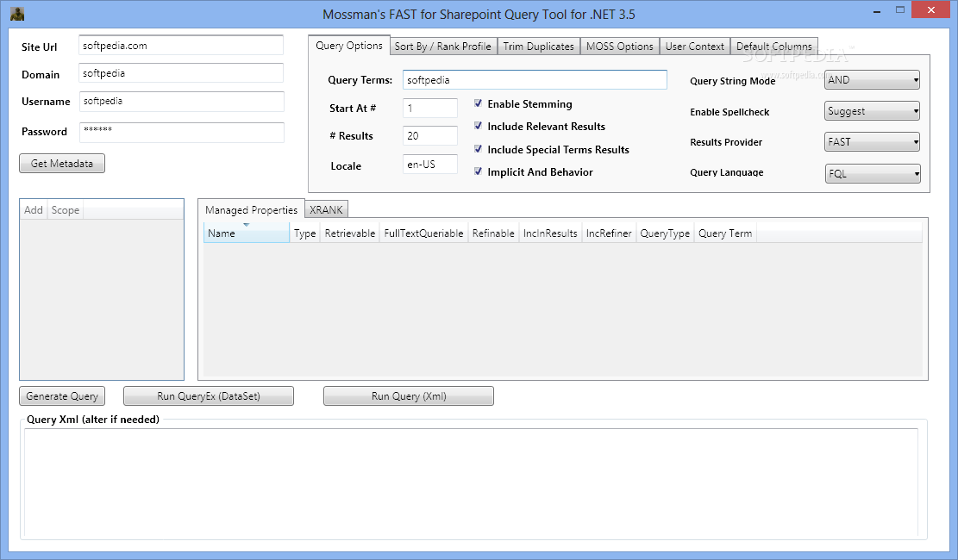This screenshot has height=560, width=958.
Task: Click the Query Terms text box
Action: (x=535, y=80)
